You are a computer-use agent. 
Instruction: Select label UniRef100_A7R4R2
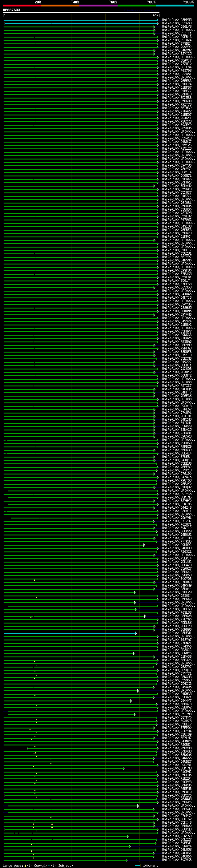[177, 111]
